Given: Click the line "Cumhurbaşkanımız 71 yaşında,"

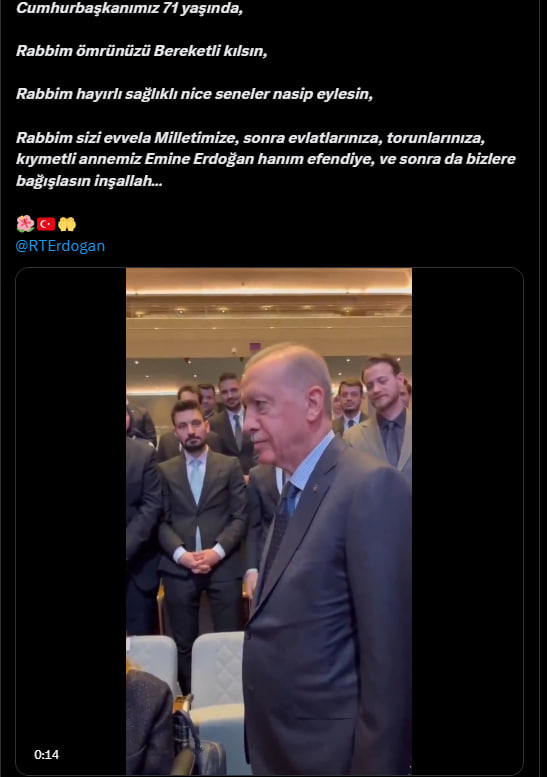Looking at the screenshot, I should click(x=129, y=8).
